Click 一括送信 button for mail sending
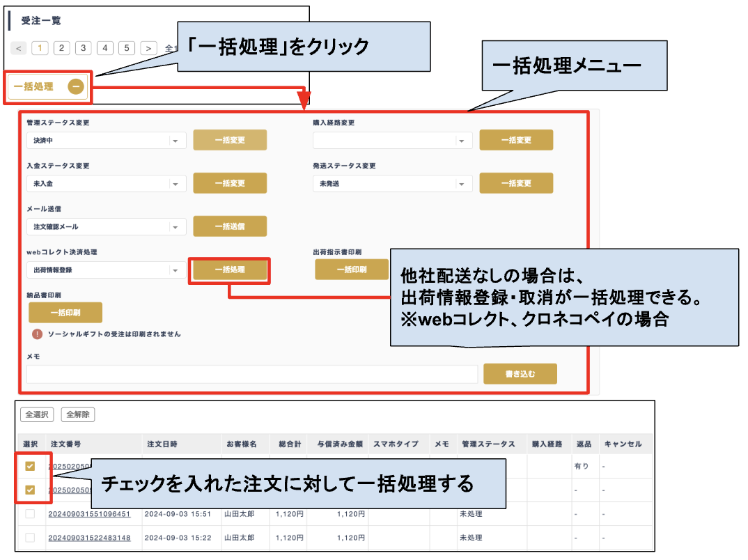This screenshot has height=560, width=748. pos(230,226)
